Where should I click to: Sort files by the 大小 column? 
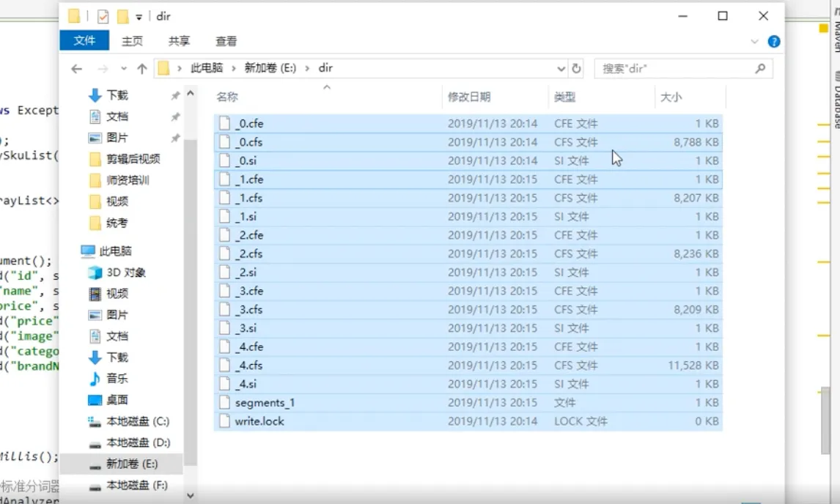671,97
